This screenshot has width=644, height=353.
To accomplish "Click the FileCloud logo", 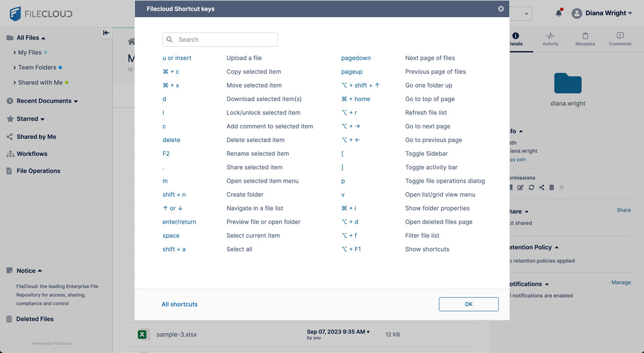I will tap(41, 14).
